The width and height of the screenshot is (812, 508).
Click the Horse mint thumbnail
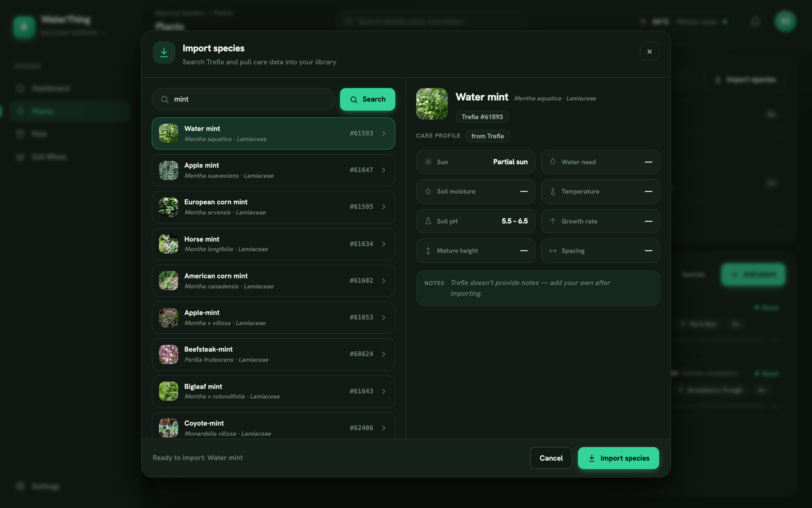tap(168, 244)
